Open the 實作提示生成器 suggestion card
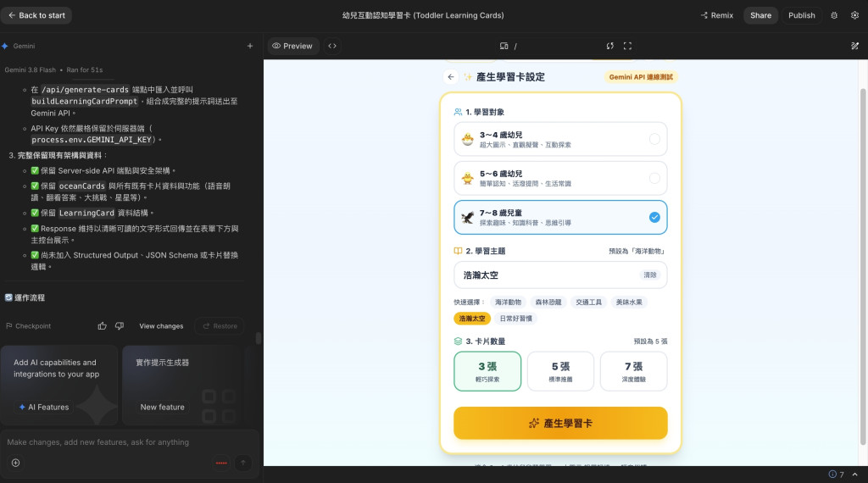868x483 pixels. coord(181,385)
